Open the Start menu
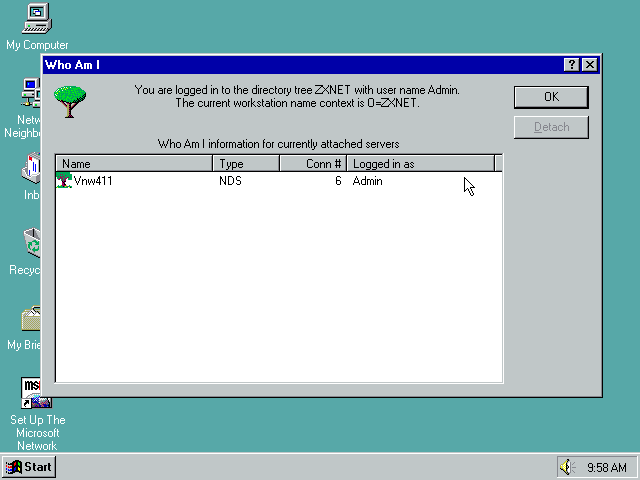Screen dimensions: 640x480 [x=29, y=467]
